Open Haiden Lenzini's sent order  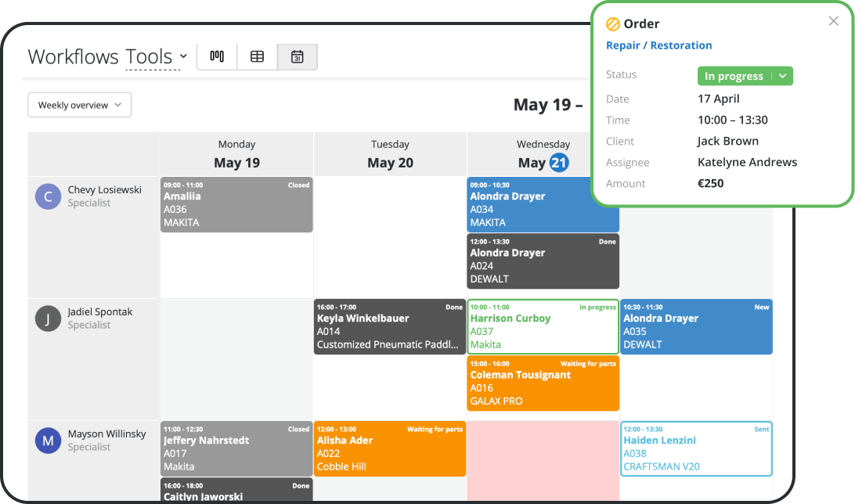click(696, 449)
